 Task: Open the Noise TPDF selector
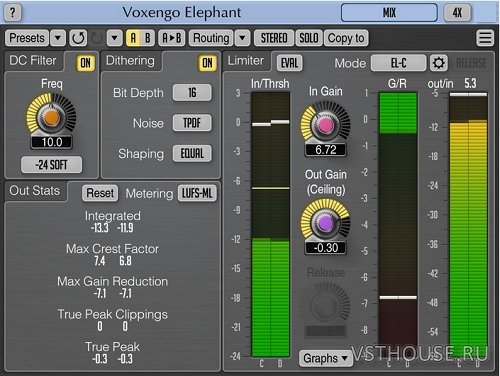coord(192,123)
